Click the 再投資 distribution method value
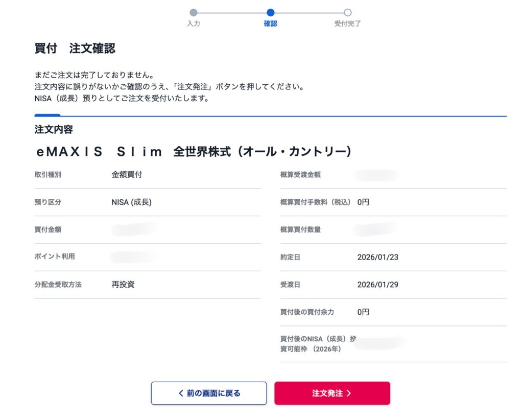 (123, 285)
